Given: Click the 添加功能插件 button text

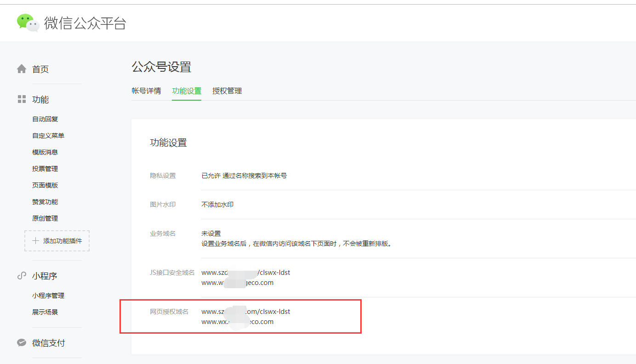Looking at the screenshot, I should pos(62,241).
